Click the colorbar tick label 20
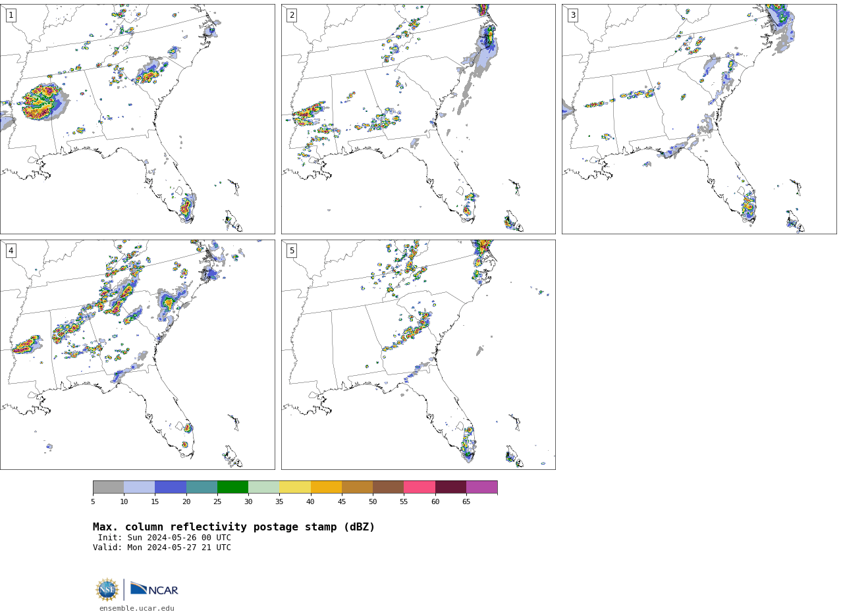Image resolution: width=843 pixels, height=616 pixels. click(186, 501)
